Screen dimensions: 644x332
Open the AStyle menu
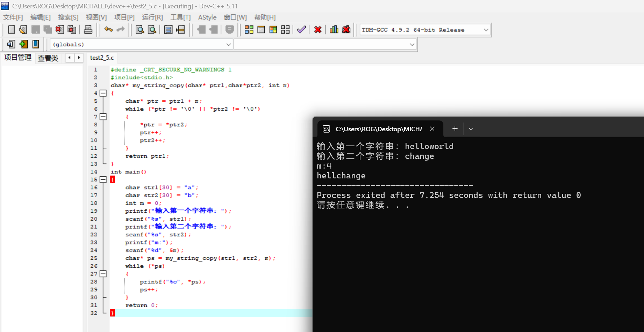207,17
